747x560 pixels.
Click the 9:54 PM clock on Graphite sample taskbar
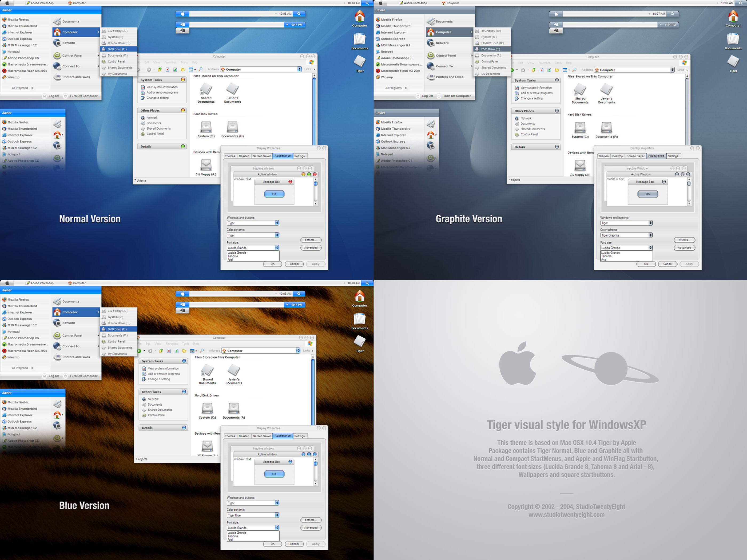pyautogui.click(x=668, y=25)
